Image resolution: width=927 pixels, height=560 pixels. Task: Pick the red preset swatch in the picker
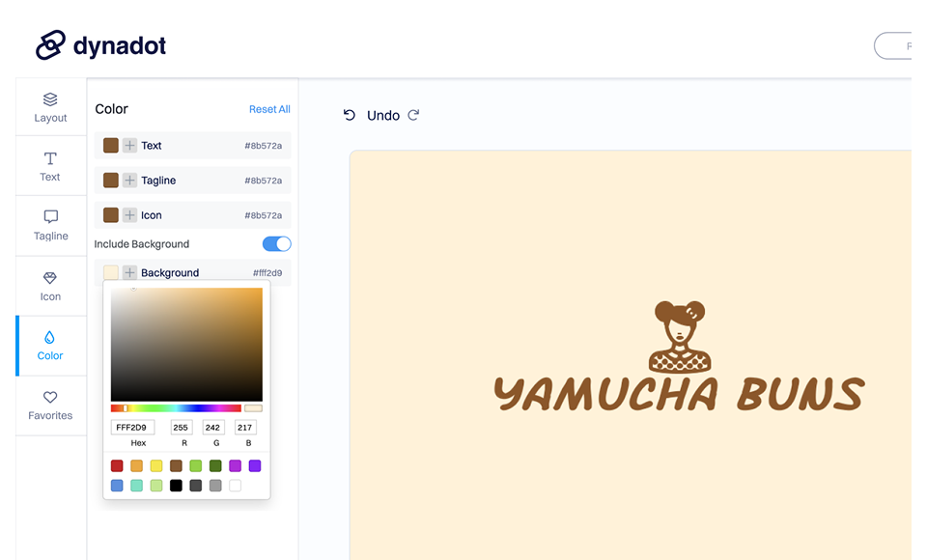click(116, 465)
